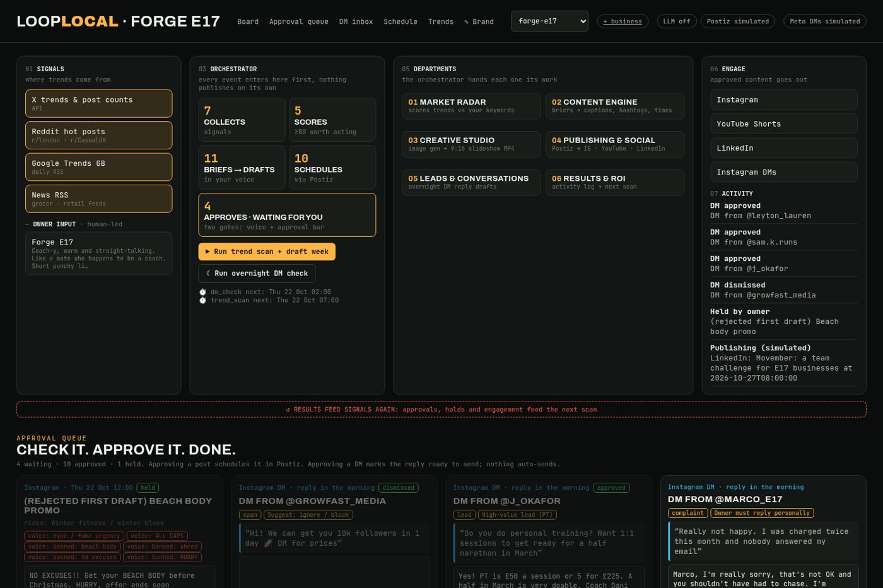The image size is (883, 588).
Task: Select the LinkedIn engage channel
Action: point(784,148)
